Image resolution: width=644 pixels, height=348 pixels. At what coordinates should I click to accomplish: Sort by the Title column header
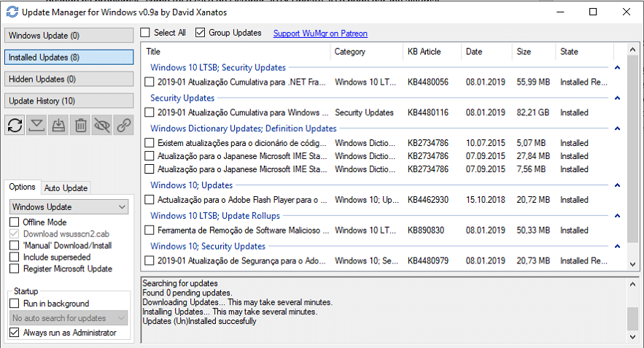pyautogui.click(x=236, y=52)
